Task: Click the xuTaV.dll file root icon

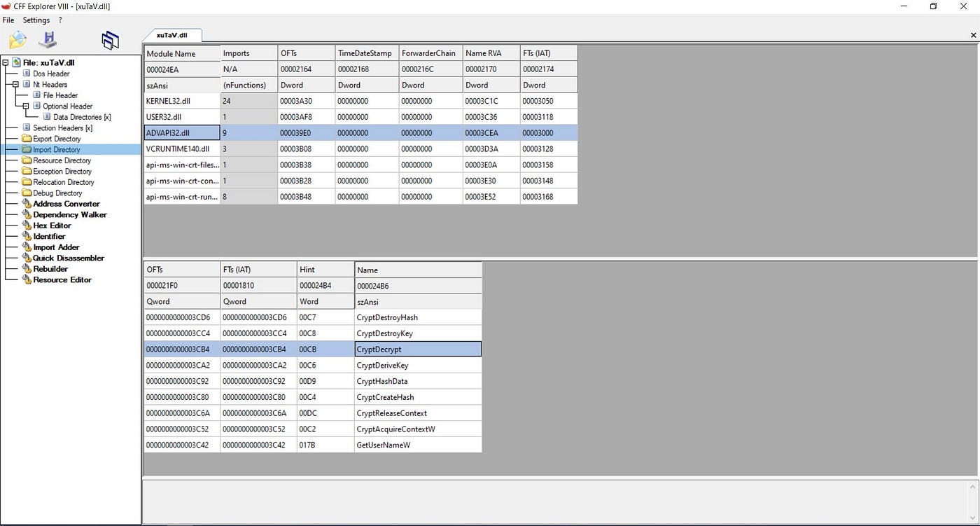Action: (x=16, y=62)
